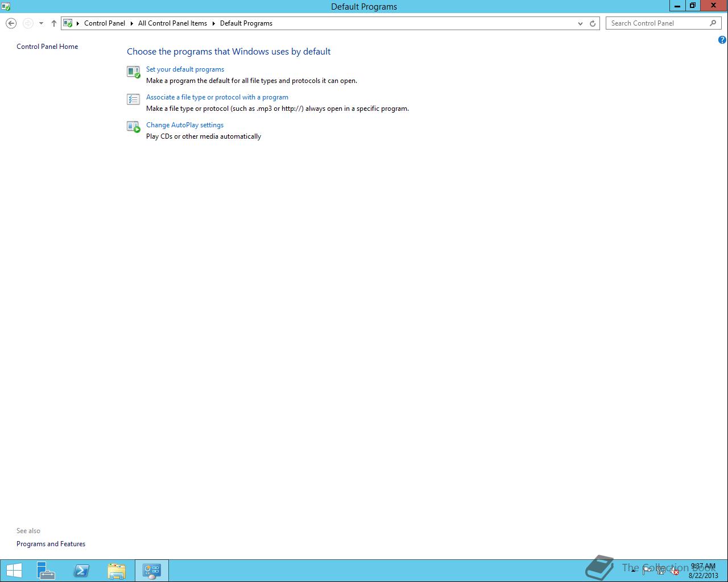Click the address bar Control Panel icon
The height and width of the screenshot is (582, 728).
point(68,23)
